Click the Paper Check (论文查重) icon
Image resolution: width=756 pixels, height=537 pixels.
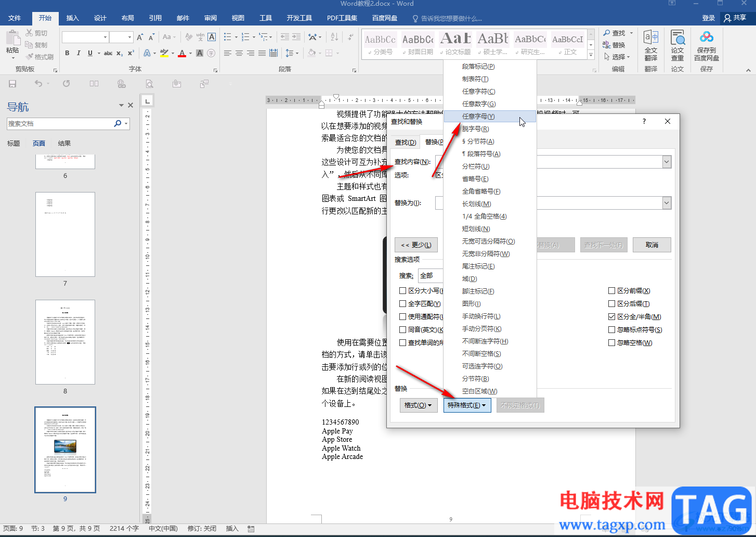tap(677, 37)
